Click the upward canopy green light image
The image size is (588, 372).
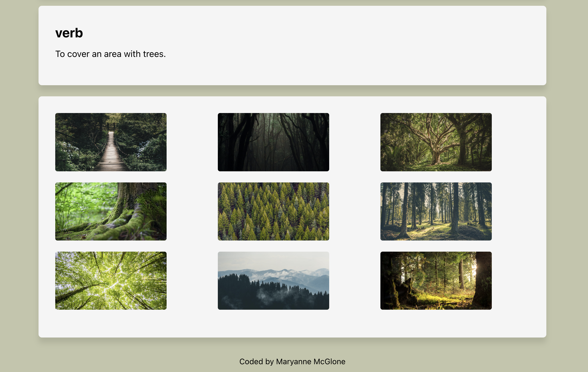[111, 280]
